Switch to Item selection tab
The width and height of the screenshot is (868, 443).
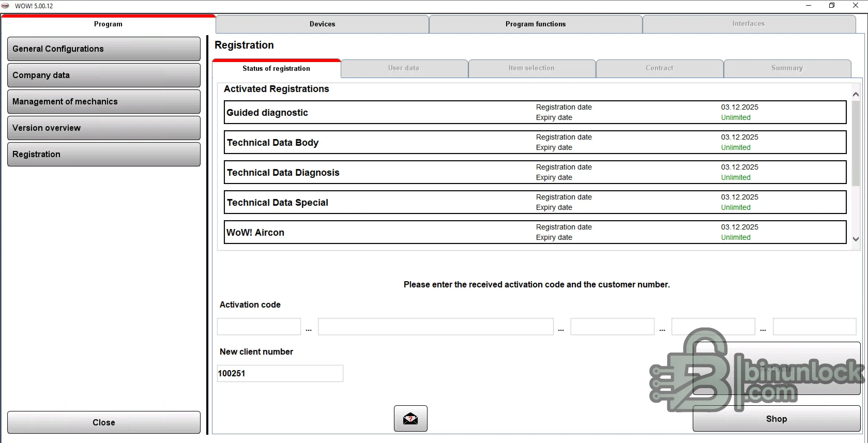(532, 68)
